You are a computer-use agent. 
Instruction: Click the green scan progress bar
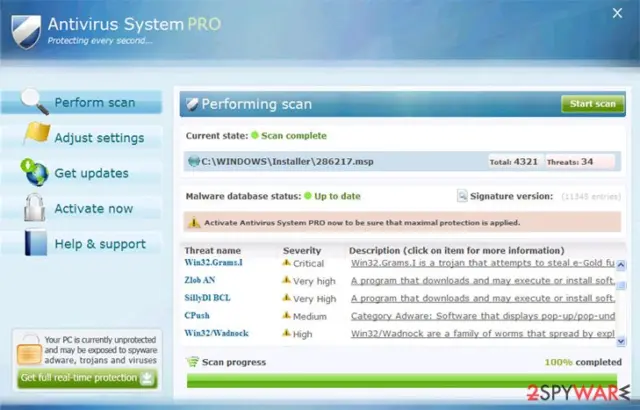(402, 381)
